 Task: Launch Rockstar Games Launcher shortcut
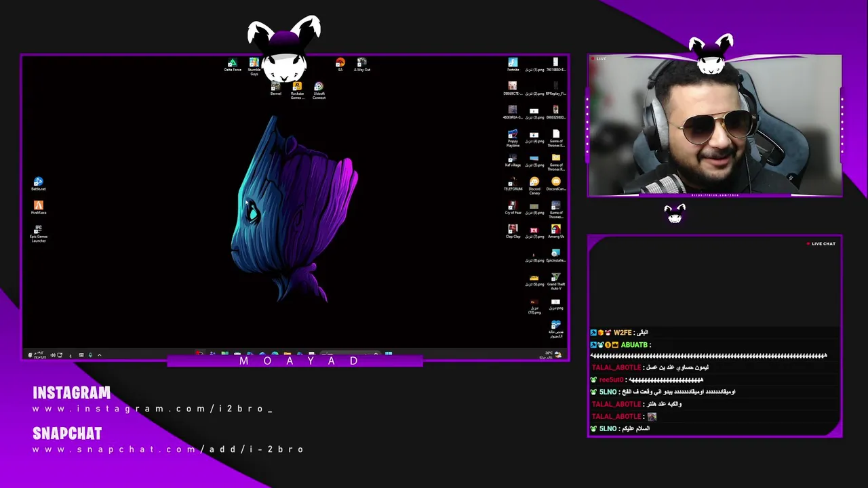pos(297,91)
